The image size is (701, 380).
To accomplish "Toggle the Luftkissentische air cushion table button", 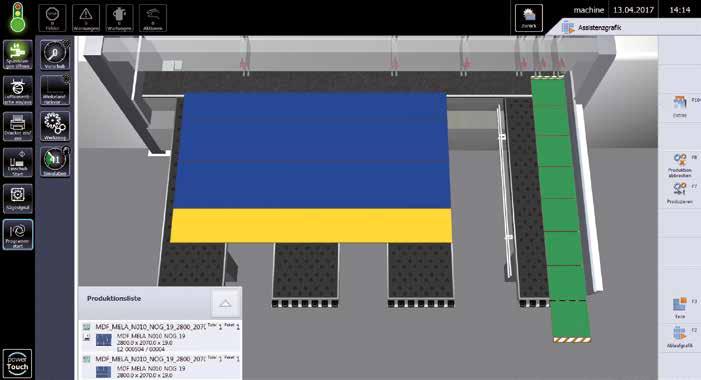I will pos(18,90).
